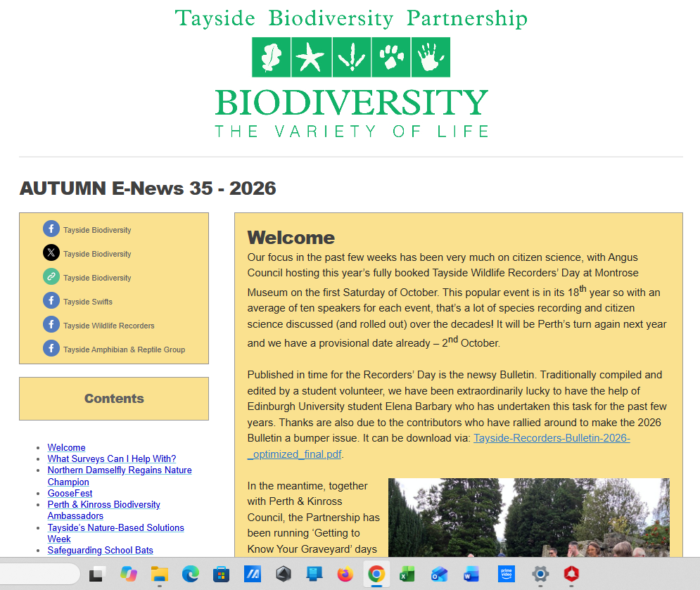Click the Contents heading box
Viewport: 700px width, 590px height.
tap(114, 399)
